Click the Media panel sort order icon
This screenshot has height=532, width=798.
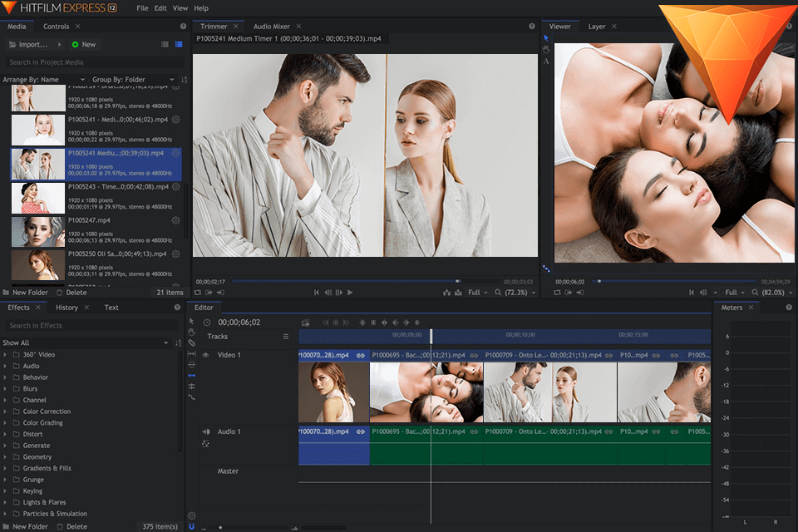pos(185,80)
